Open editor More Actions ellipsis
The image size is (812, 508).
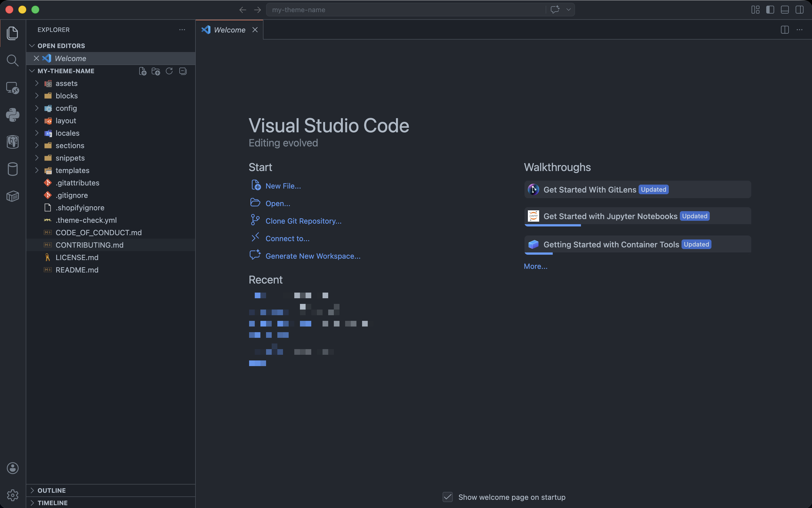[800, 30]
